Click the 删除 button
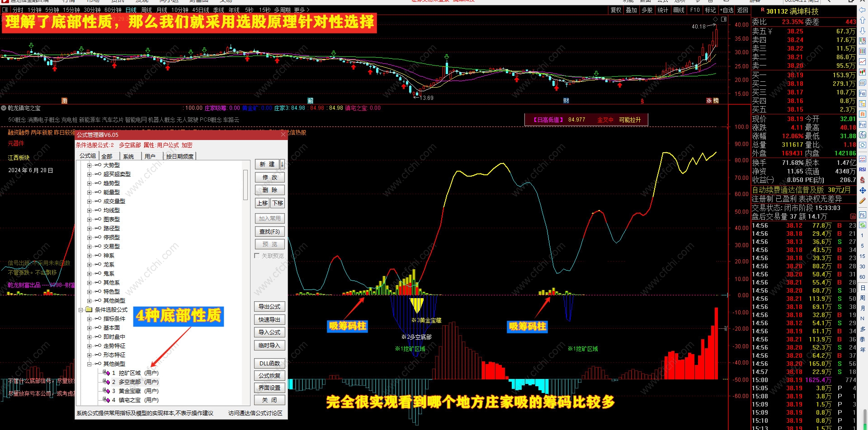 pos(270,190)
